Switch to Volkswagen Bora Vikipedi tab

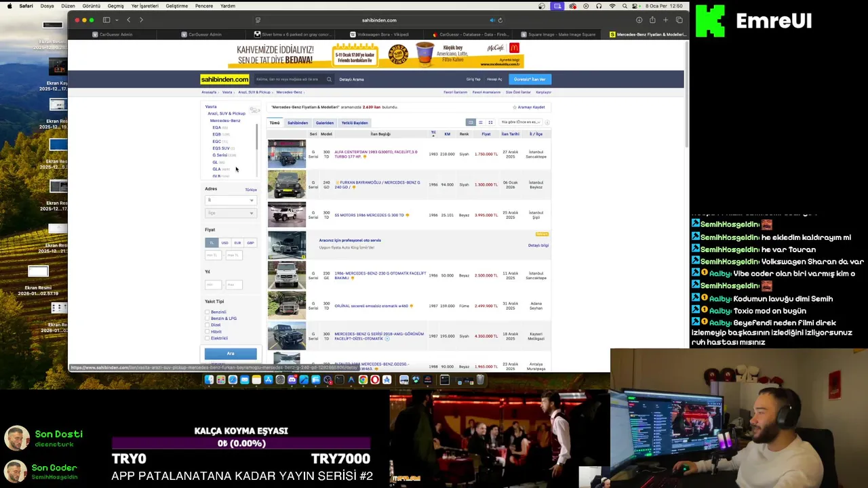[x=384, y=34]
